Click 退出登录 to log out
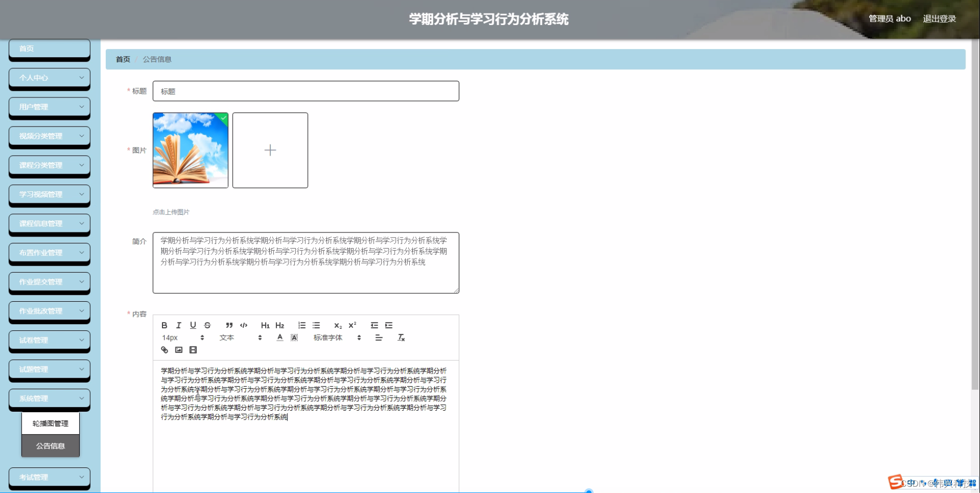980x493 pixels. 939,18
